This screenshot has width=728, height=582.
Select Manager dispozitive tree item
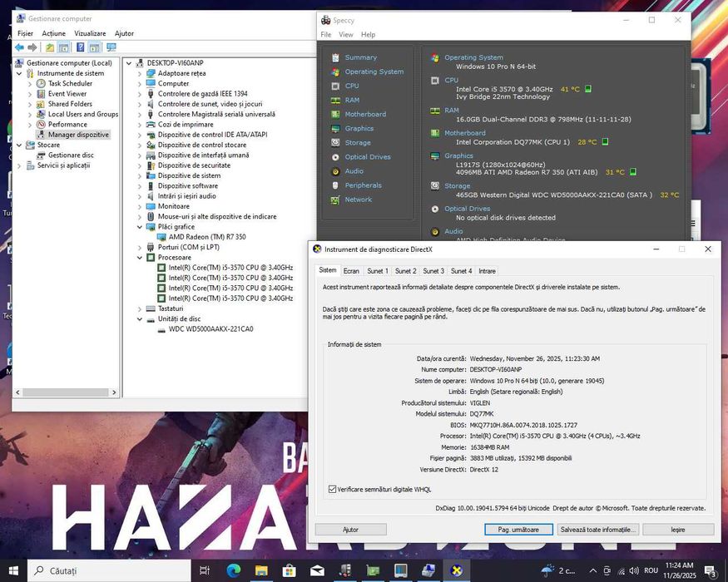tap(78, 135)
